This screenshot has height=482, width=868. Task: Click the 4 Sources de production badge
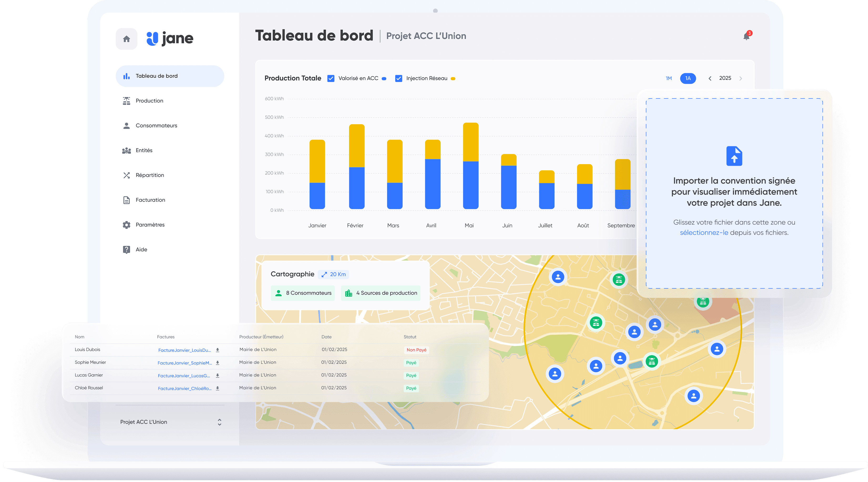click(381, 293)
